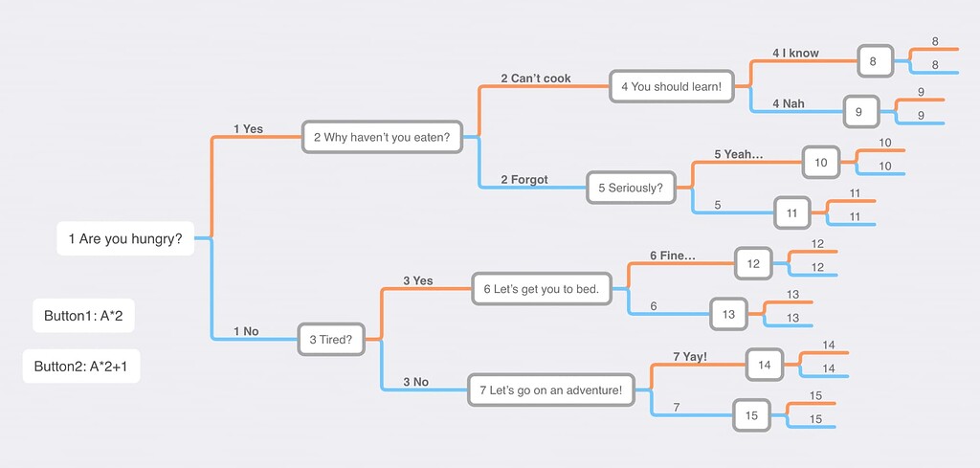Click the boxed node numbered 13
Screen dimensions: 980x468
(x=728, y=313)
